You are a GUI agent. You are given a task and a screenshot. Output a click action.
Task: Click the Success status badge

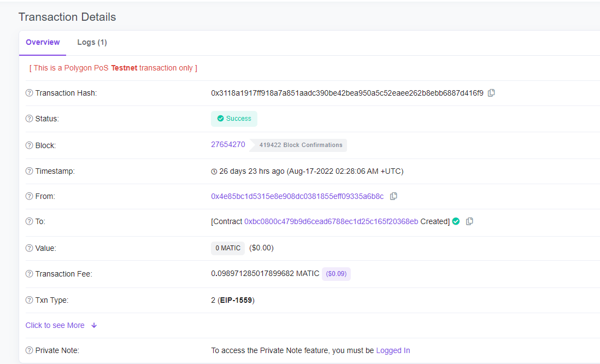click(234, 118)
